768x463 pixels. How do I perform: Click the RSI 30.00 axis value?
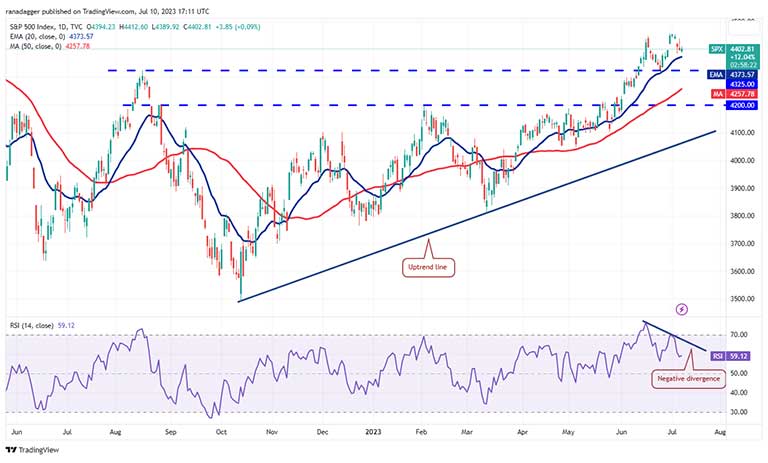739,413
